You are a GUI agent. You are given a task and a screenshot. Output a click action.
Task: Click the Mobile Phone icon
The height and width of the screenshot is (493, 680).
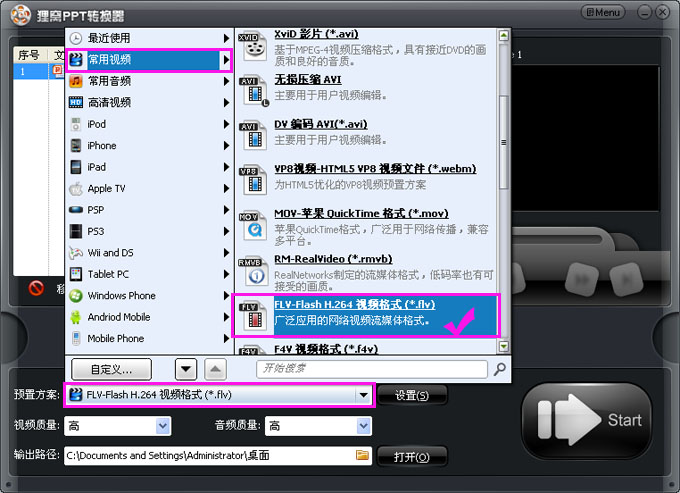point(75,339)
